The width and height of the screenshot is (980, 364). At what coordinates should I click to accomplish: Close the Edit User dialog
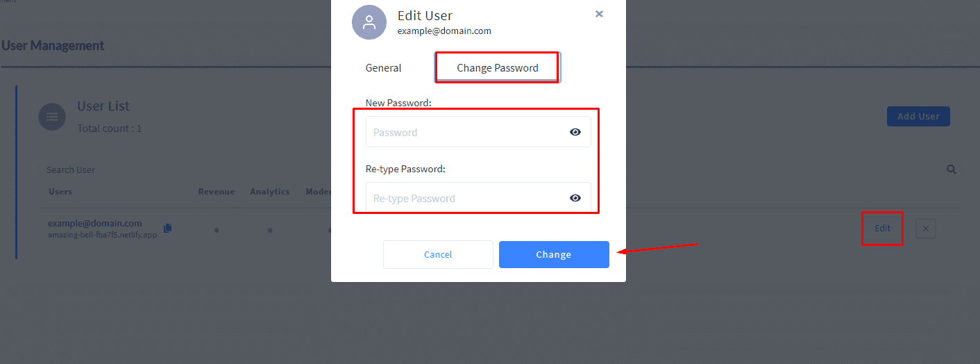click(x=600, y=14)
